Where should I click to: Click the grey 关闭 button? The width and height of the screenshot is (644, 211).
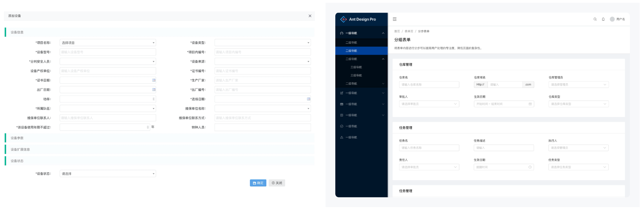click(277, 183)
